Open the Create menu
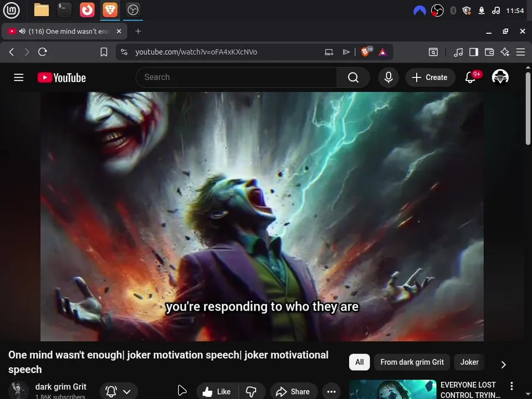 pos(430,78)
